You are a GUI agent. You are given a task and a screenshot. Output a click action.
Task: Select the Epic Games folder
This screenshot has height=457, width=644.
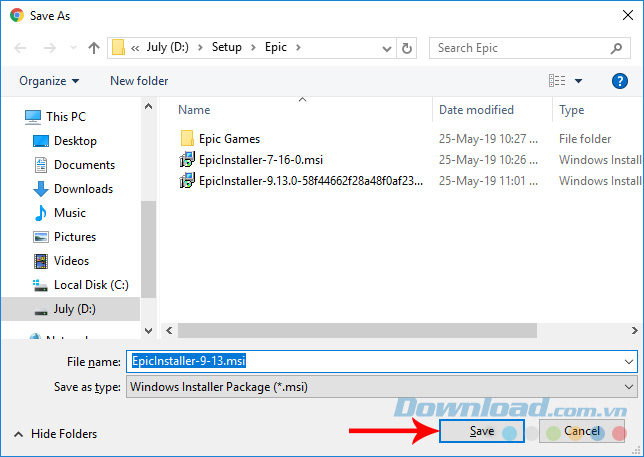(x=230, y=139)
